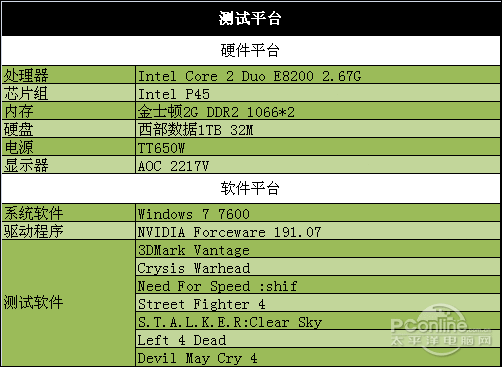Click the 金士顿2G DDR2 1066*2 cell
502x367 pixels.
point(318,111)
